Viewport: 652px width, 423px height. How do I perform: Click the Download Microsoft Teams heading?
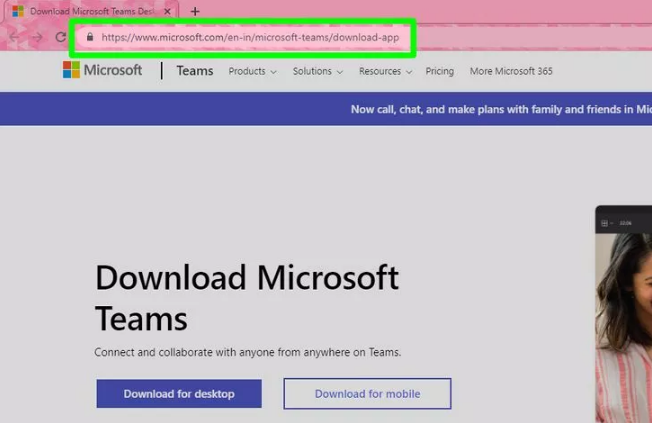[x=247, y=298]
